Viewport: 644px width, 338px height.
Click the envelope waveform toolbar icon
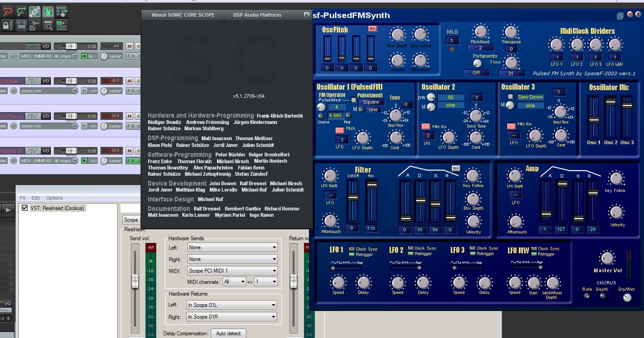(x=35, y=25)
